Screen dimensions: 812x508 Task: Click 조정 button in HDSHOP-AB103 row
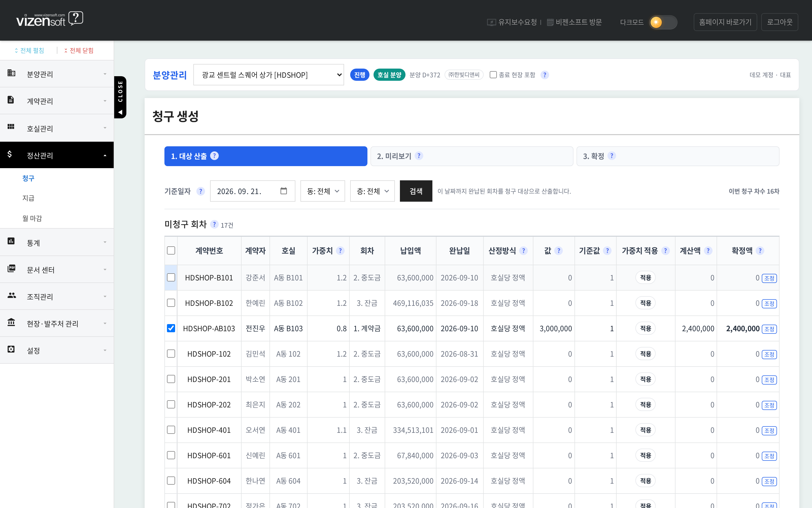point(769,329)
